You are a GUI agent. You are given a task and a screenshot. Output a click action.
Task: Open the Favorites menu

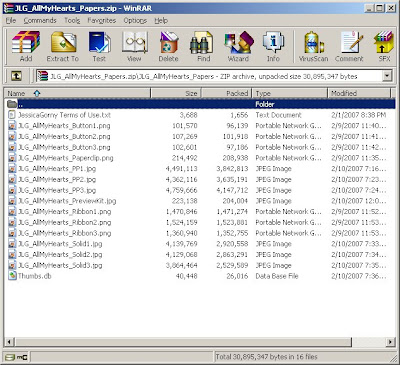click(102, 21)
